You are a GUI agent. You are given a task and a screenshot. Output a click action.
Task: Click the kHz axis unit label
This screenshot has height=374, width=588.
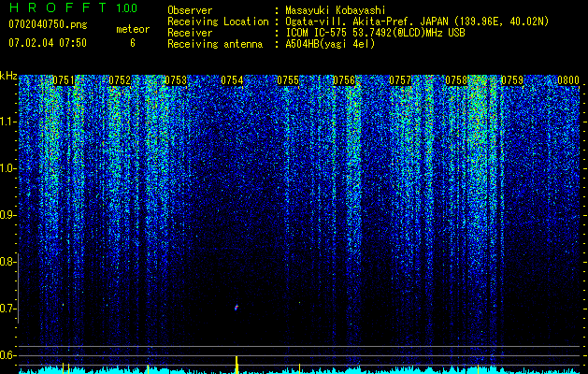click(x=8, y=76)
